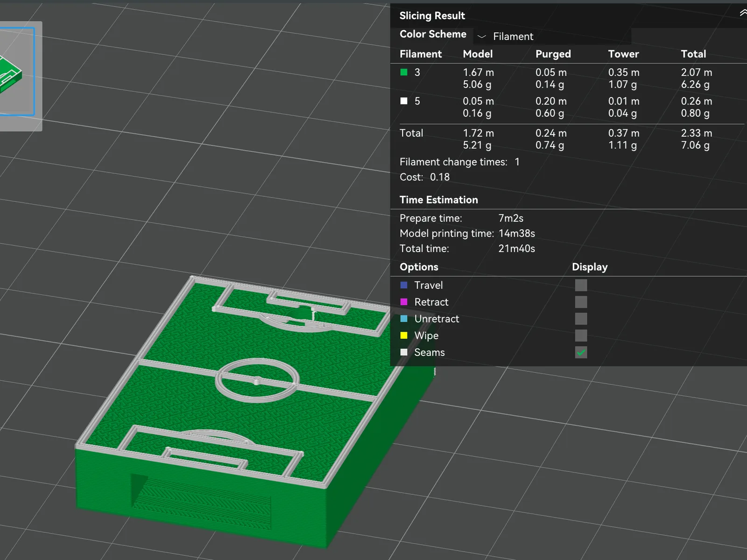
Task: Enable Retract display checkbox
Action: [x=581, y=302]
